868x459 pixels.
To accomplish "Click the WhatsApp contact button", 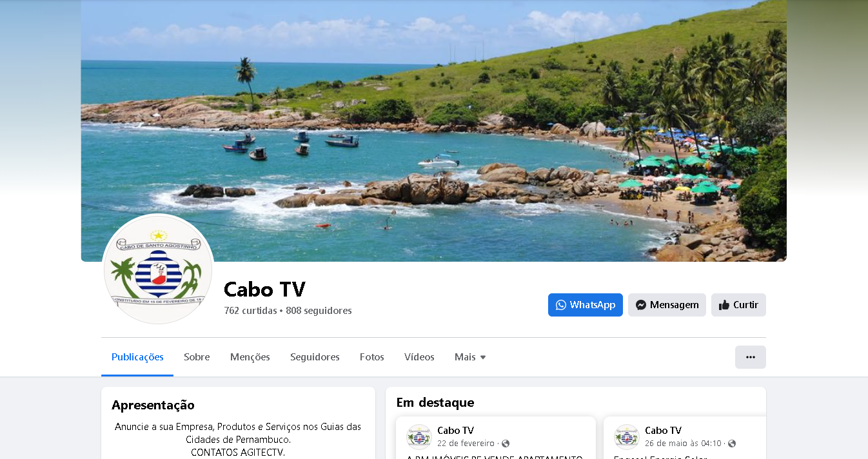I will coord(586,305).
